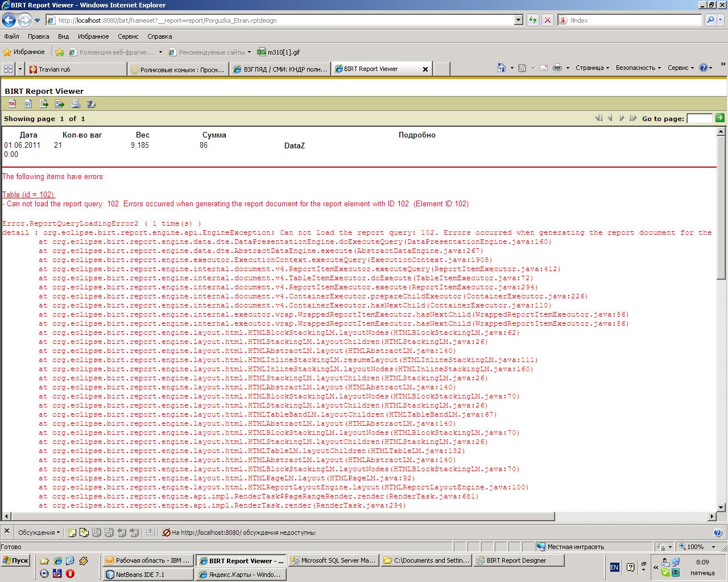Open the BIRT run report parameters icon
728x582 pixels.
pos(28,103)
